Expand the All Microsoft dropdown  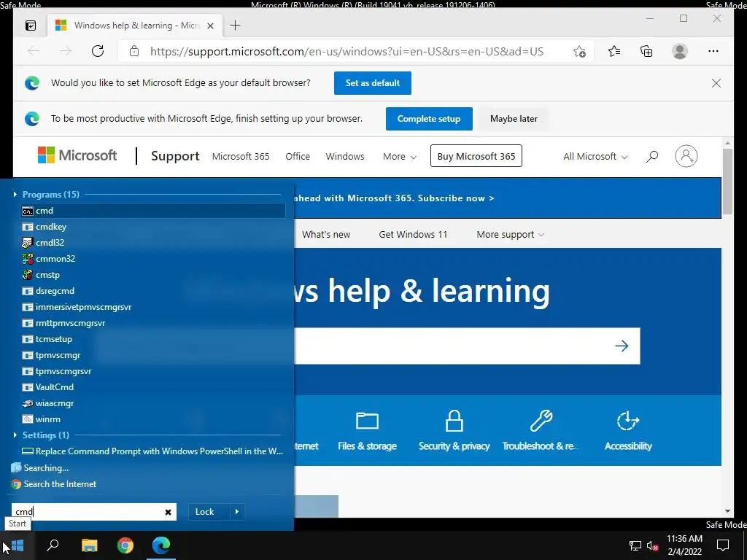coord(595,156)
